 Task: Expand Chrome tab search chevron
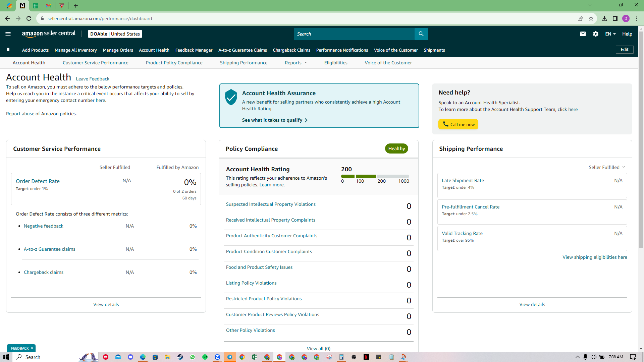click(x=590, y=5)
